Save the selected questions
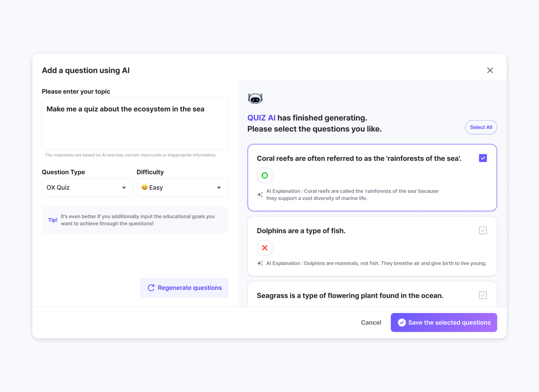539x392 pixels. (x=444, y=323)
